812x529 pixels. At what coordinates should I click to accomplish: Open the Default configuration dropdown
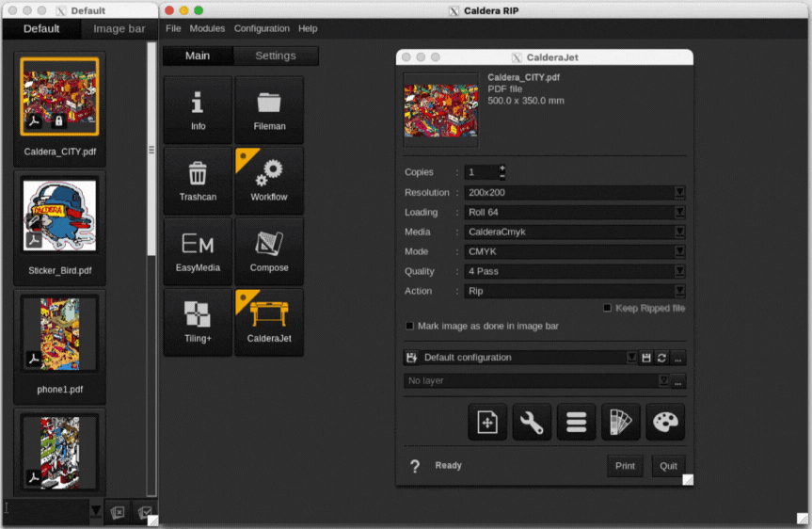(x=631, y=358)
